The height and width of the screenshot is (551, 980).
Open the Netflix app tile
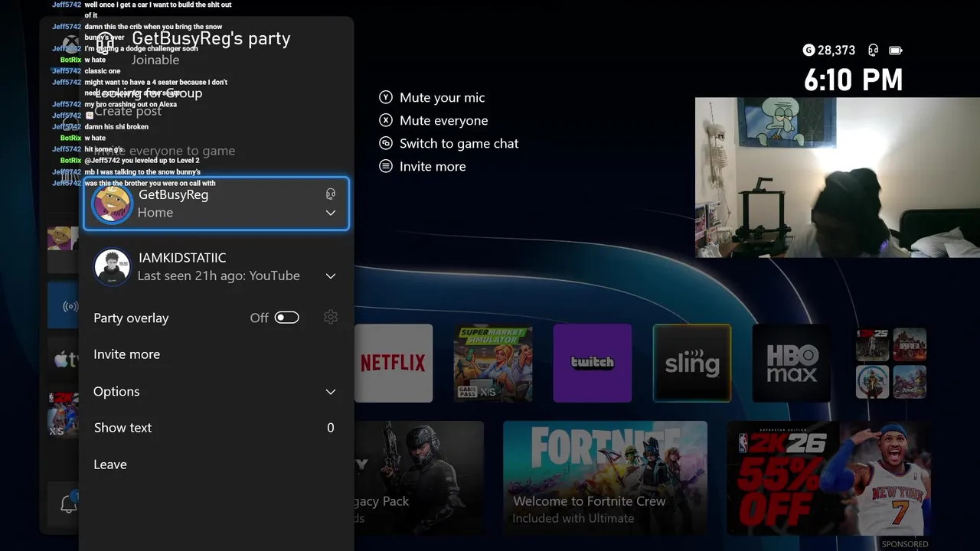394,363
